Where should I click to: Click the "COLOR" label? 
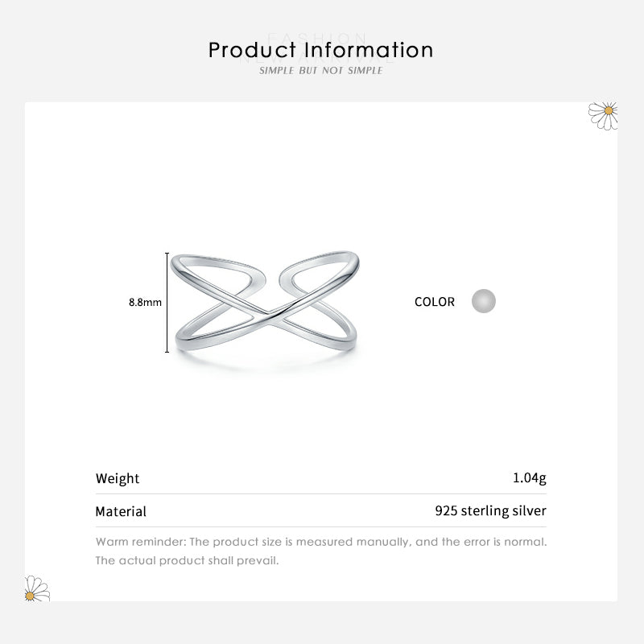coord(435,302)
